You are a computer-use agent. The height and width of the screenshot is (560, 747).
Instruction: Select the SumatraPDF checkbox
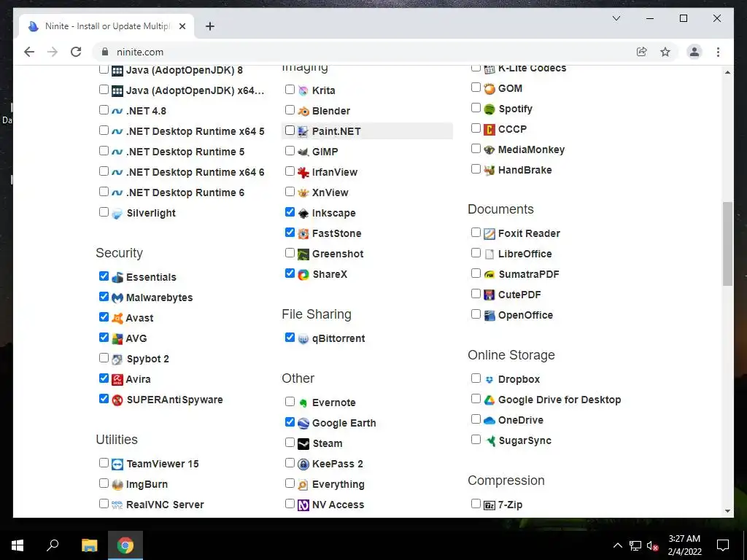click(x=476, y=273)
